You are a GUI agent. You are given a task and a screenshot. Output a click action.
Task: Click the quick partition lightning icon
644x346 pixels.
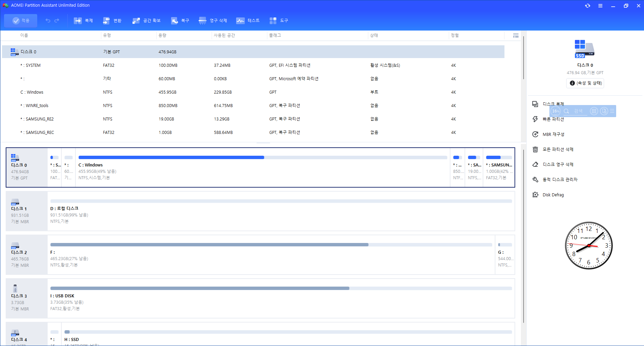(535, 119)
